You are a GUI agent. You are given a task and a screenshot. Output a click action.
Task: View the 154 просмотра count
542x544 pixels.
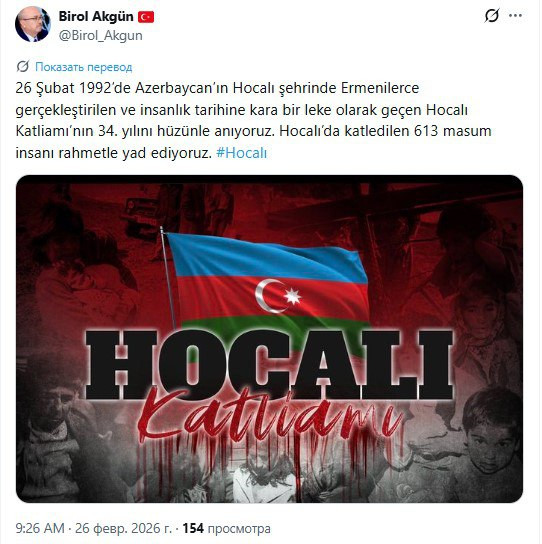click(227, 528)
